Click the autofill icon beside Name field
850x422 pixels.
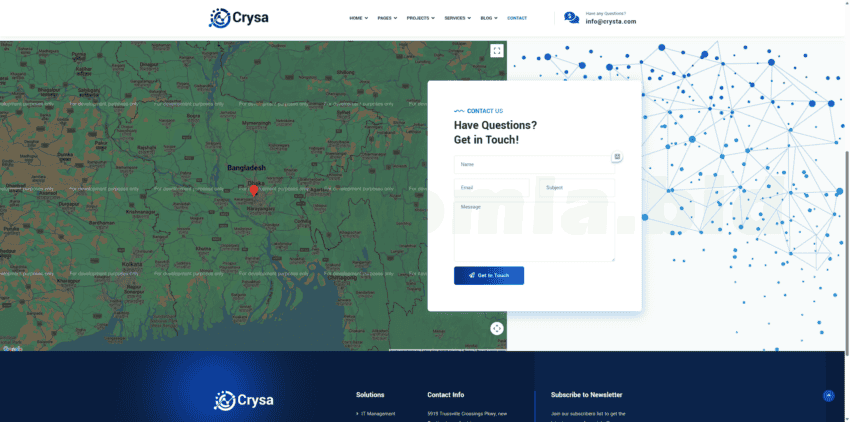[617, 157]
